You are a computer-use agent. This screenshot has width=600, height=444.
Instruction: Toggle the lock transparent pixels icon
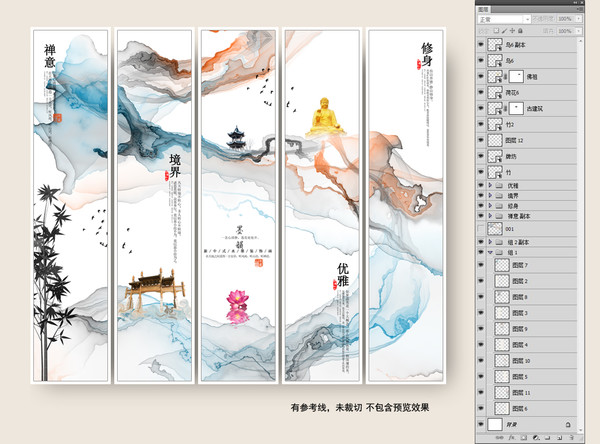(x=496, y=31)
